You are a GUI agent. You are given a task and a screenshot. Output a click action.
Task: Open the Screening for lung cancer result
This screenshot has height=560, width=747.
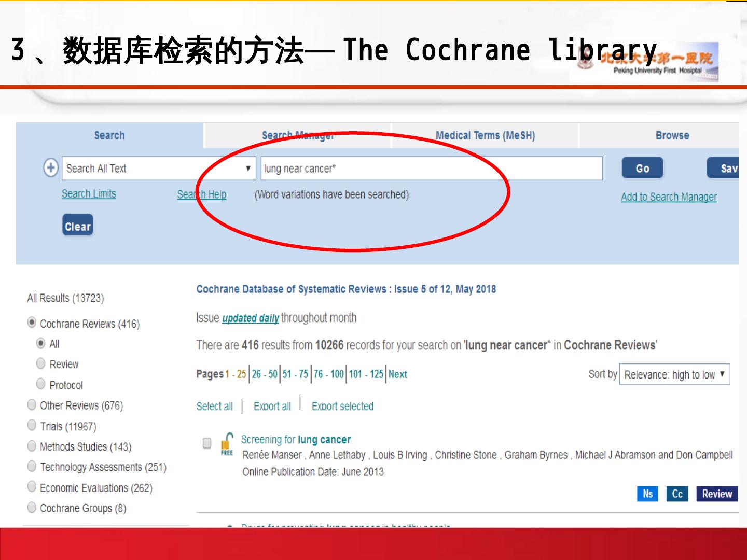click(x=296, y=440)
